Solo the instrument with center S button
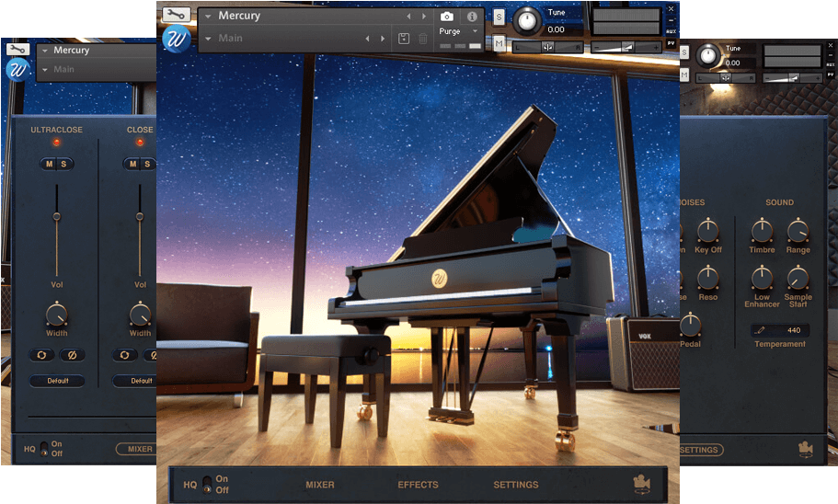The width and height of the screenshot is (838, 504). (499, 17)
